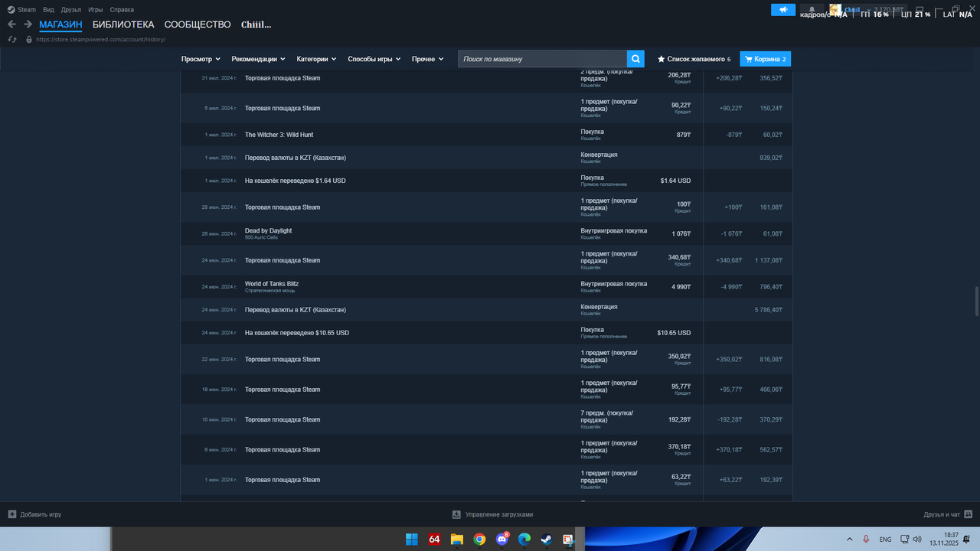Open the announcements megaphone button
This screenshot has height=551, width=980.
click(x=783, y=9)
